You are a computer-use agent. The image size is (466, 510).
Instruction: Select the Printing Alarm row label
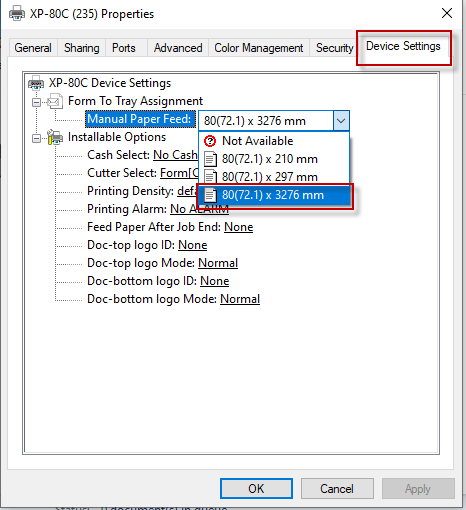(x=127, y=209)
